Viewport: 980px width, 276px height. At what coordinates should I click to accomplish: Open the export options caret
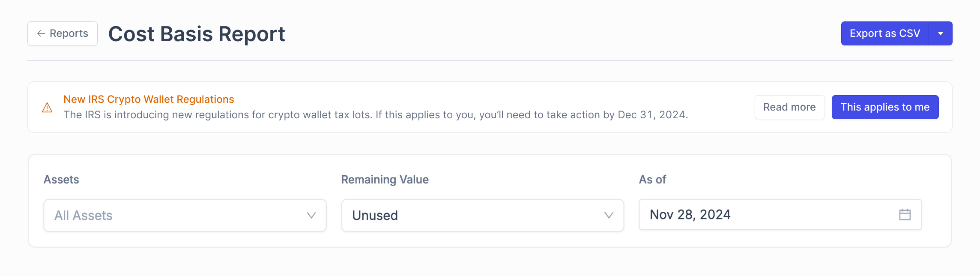pyautogui.click(x=941, y=33)
